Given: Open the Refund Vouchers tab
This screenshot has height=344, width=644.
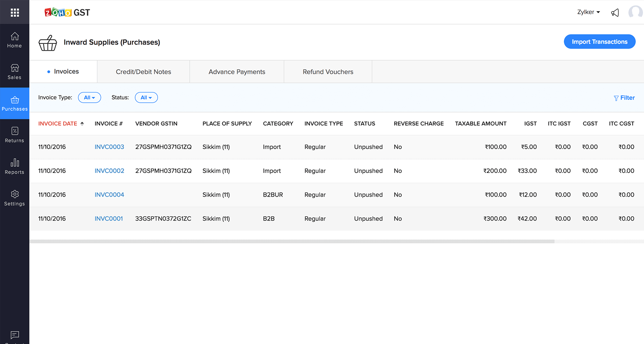Looking at the screenshot, I should coord(328,72).
